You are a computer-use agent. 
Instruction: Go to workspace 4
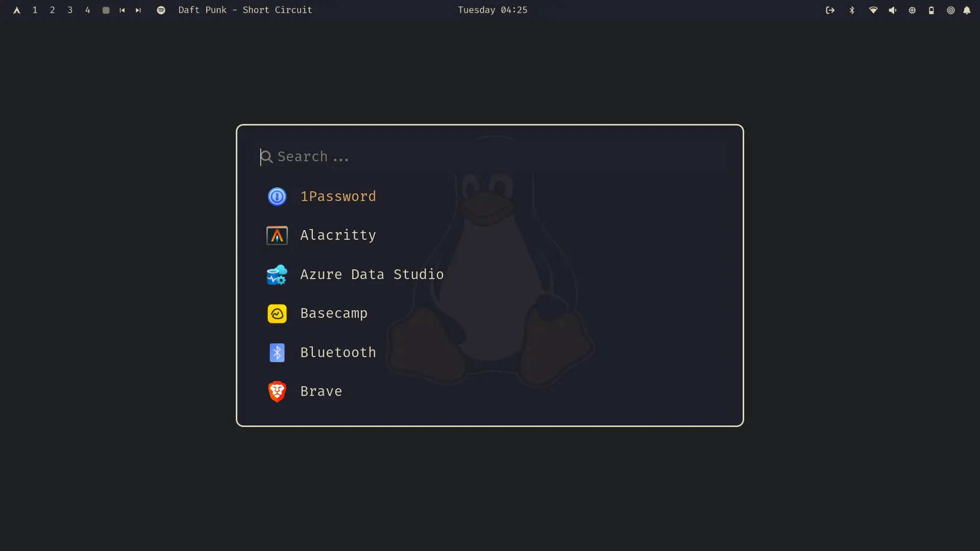(x=88, y=10)
